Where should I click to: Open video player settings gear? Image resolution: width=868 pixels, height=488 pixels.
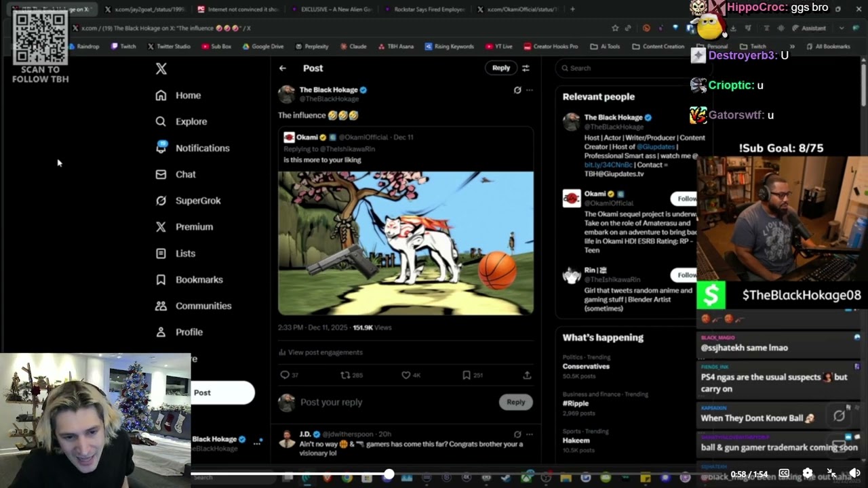click(x=808, y=473)
